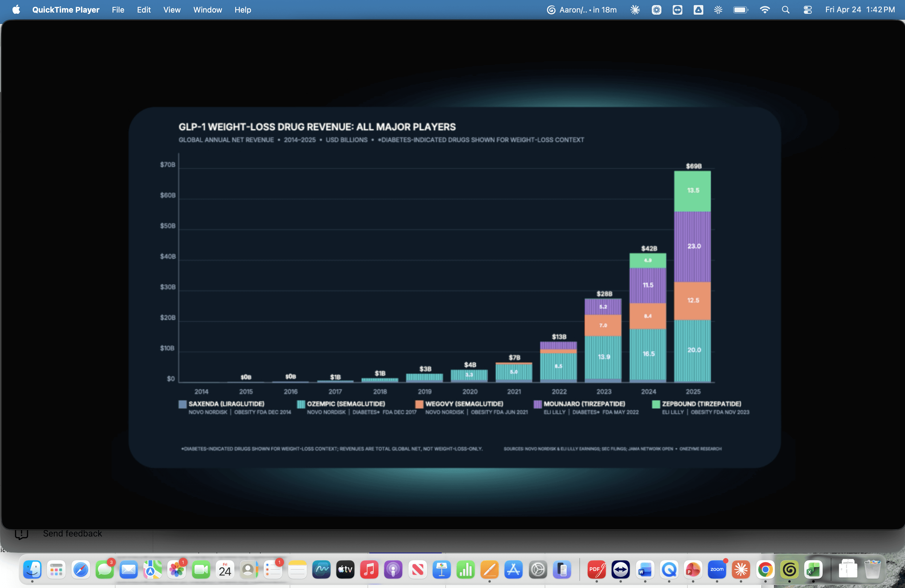The height and width of the screenshot is (588, 905).
Task: Click the Aaron meeting countdown item
Action: 582,10
